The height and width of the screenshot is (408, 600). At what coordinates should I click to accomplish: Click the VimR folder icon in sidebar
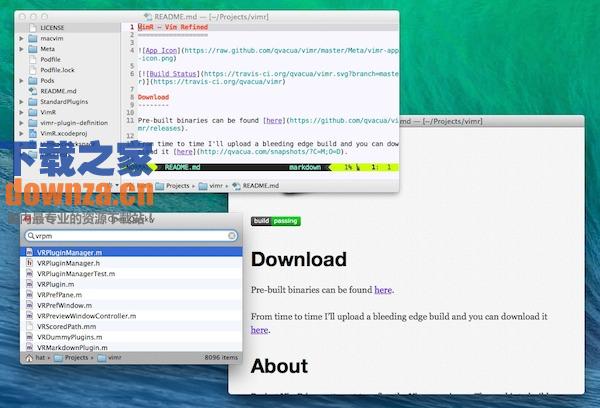pos(33,113)
